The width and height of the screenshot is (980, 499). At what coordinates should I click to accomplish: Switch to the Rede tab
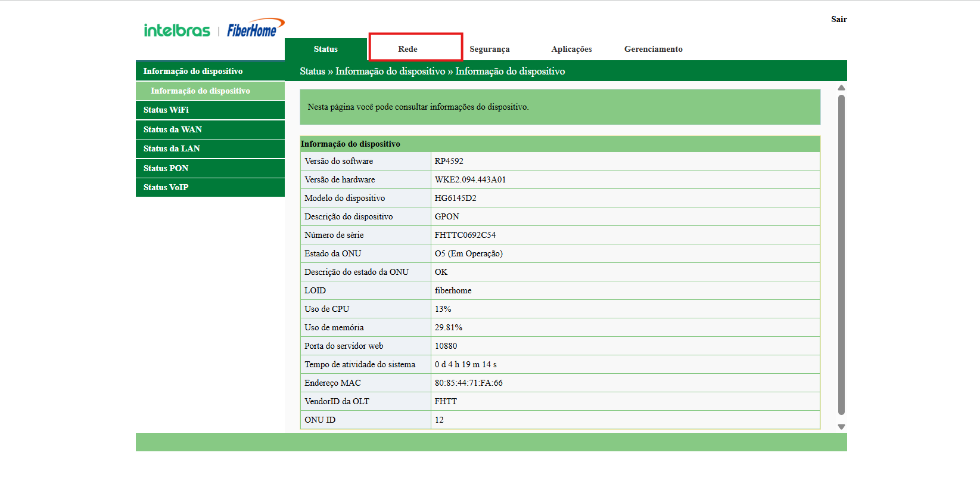408,49
